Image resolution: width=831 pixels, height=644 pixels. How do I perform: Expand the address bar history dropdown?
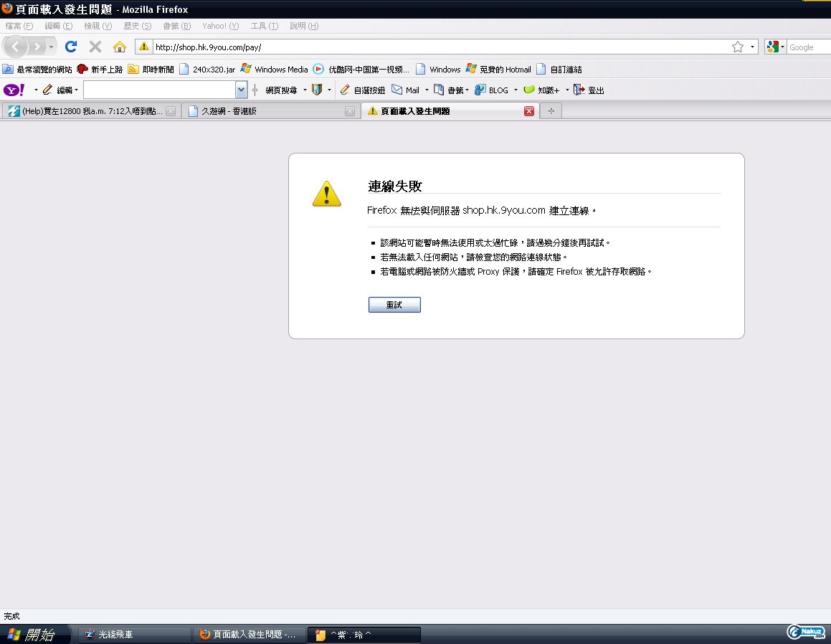[x=752, y=47]
